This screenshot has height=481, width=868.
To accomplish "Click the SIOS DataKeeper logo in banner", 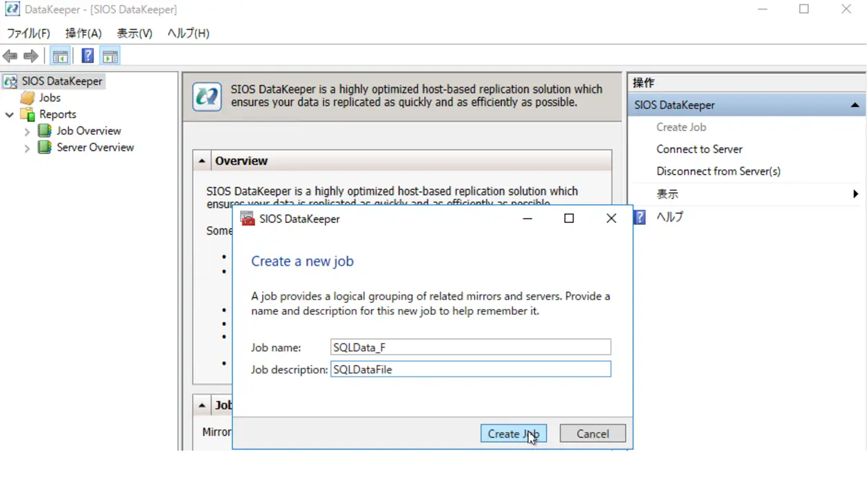I will [208, 97].
